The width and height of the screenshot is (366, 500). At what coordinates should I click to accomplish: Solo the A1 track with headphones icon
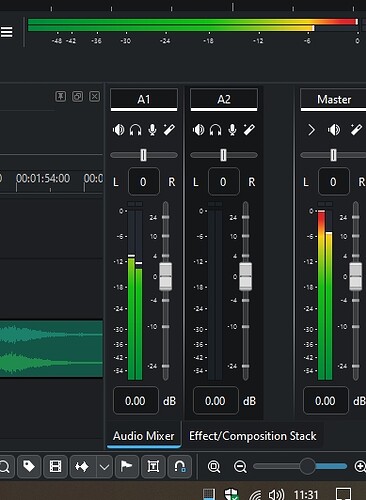(x=135, y=130)
